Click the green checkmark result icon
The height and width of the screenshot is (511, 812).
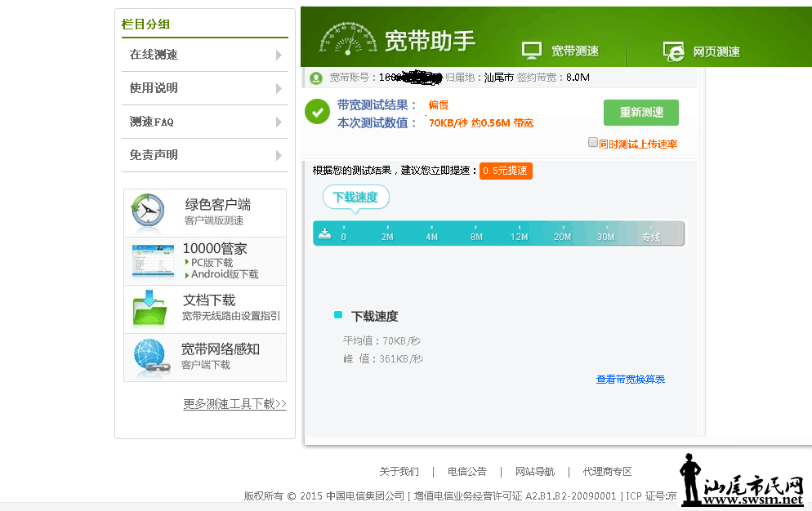point(318,112)
